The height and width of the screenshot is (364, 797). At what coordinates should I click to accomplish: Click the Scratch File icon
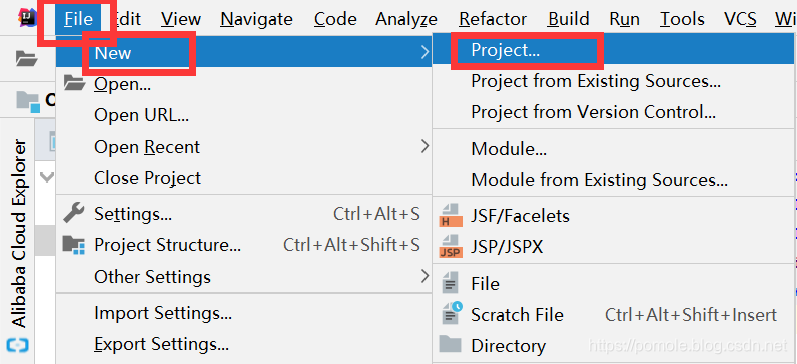(451, 314)
